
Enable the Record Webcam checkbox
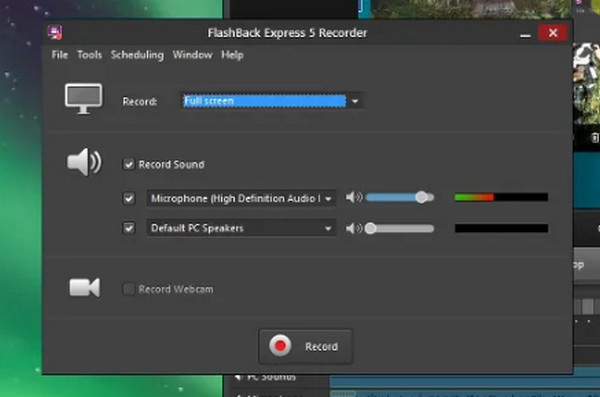click(x=129, y=289)
